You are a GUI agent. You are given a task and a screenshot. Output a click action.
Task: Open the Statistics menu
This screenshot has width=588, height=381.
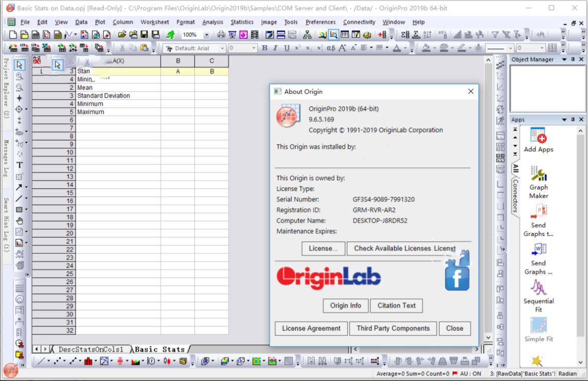[x=242, y=22]
